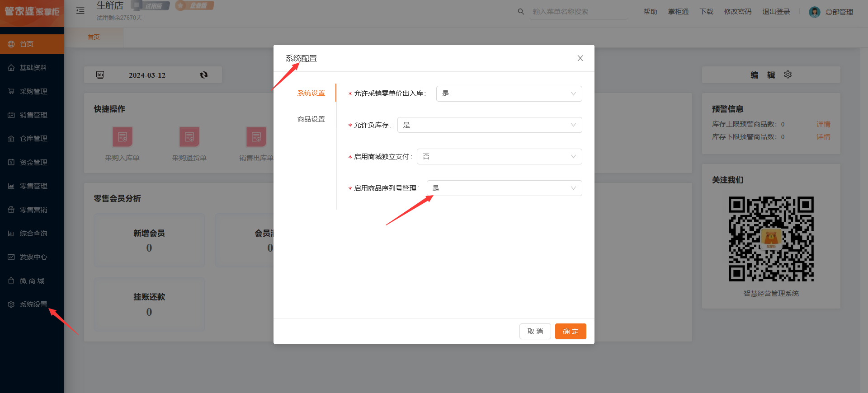Open the 新增会员 statistic card
Image resolution: width=868 pixels, height=393 pixels.
pos(149,240)
